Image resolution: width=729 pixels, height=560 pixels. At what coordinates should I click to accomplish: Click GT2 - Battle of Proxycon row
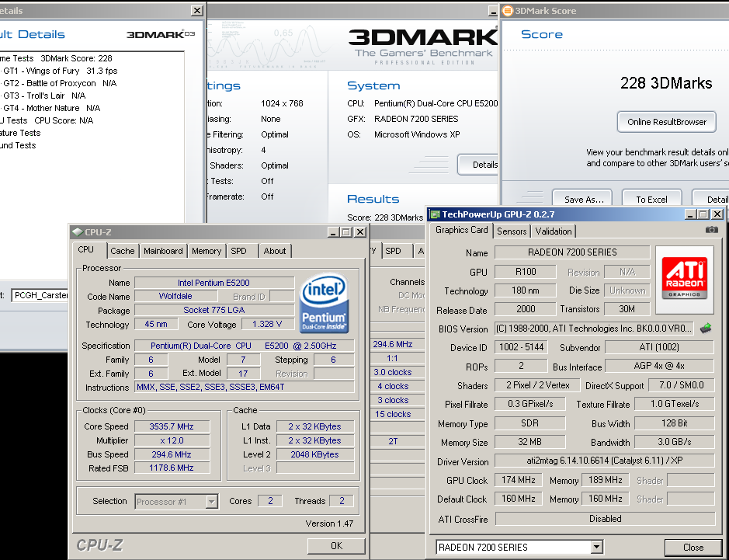pyautogui.click(x=60, y=83)
